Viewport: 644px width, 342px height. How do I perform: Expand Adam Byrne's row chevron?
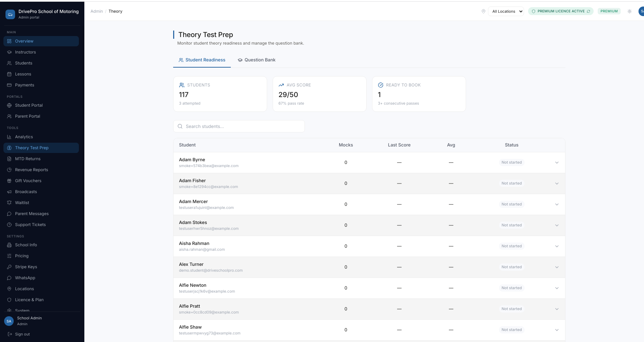(x=557, y=163)
